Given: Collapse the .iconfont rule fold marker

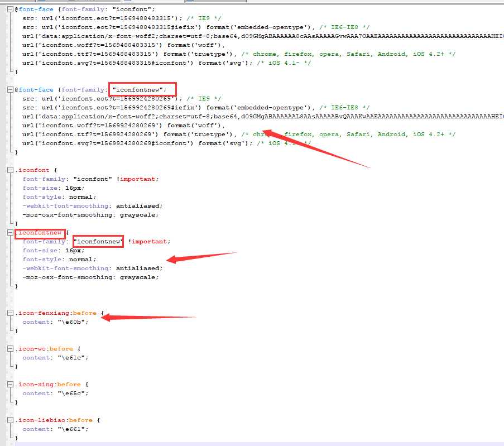Looking at the screenshot, I should (10, 170).
